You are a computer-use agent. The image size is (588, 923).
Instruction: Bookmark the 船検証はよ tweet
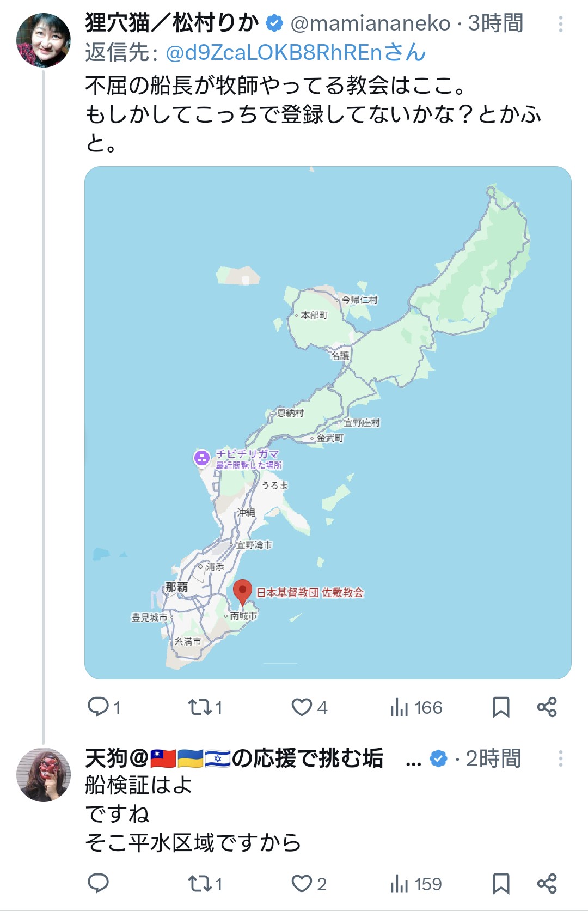coord(500,884)
